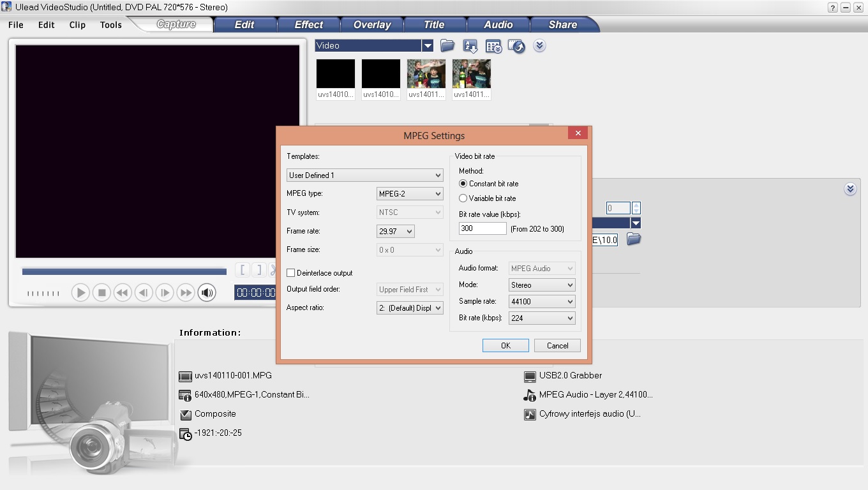868x490 pixels.
Task: Expand the library with the double-chevron button
Action: point(539,46)
